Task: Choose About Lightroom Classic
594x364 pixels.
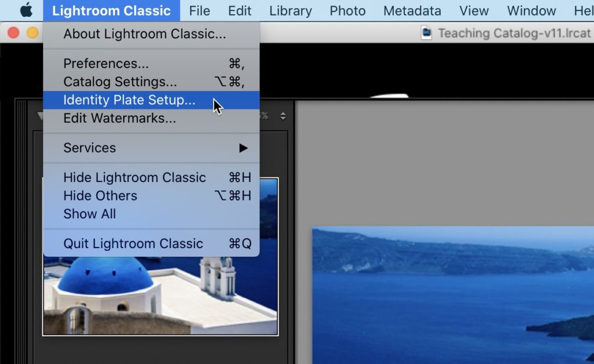Action: pyautogui.click(x=151, y=34)
